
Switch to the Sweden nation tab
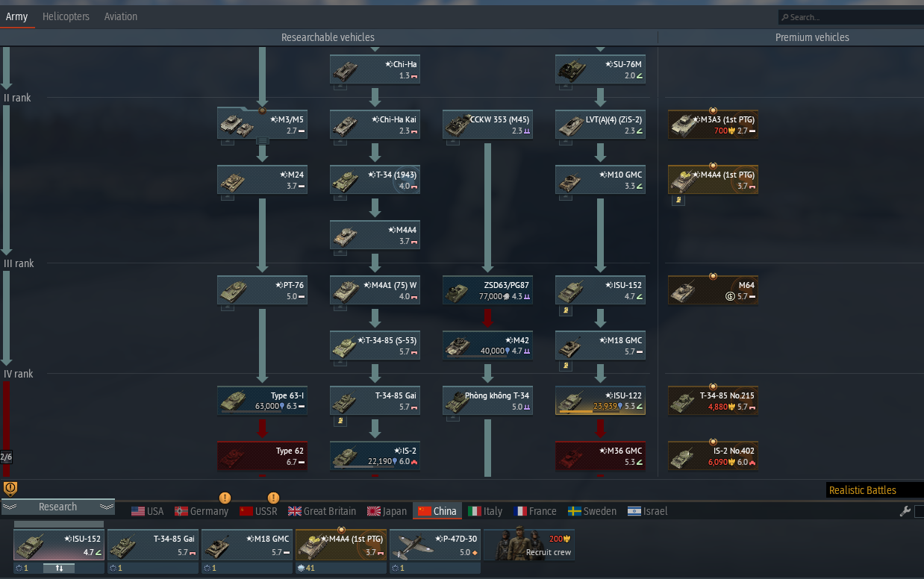click(x=592, y=511)
